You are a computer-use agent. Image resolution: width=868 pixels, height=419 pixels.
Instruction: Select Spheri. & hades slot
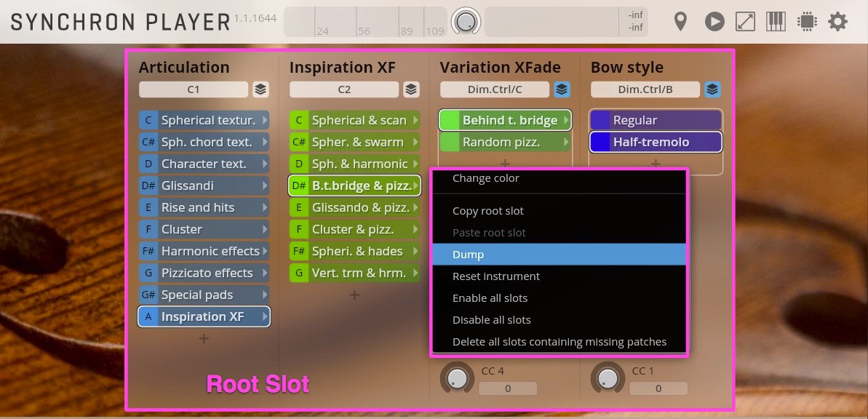point(355,251)
